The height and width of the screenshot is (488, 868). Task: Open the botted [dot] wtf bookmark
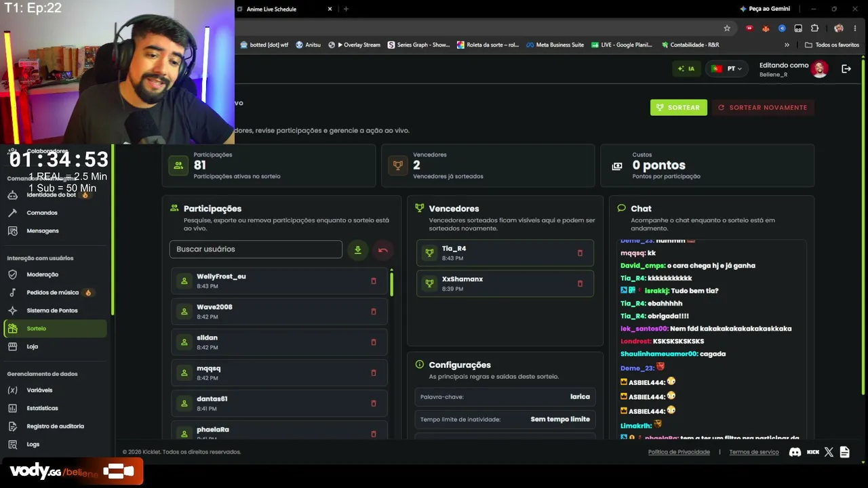click(264, 45)
